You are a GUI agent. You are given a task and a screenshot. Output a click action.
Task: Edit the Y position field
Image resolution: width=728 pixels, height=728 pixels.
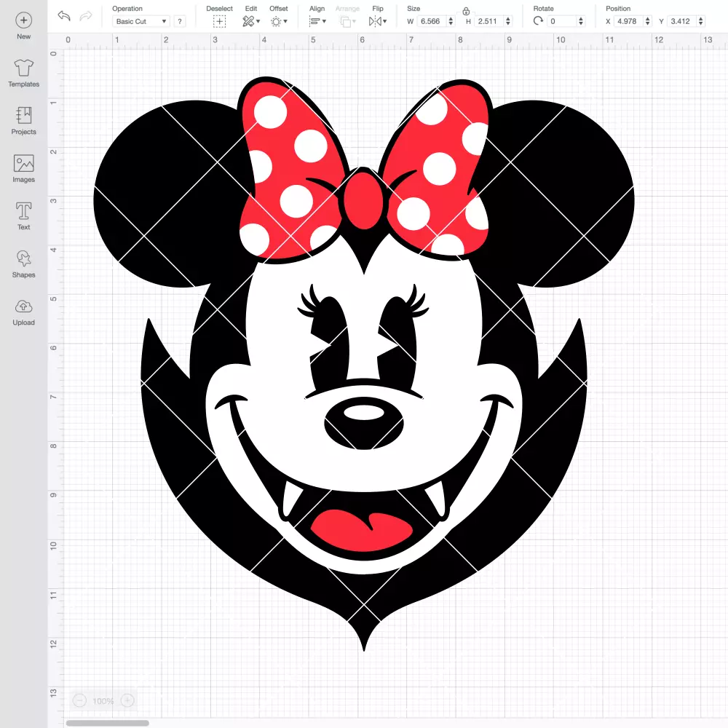coord(682,21)
